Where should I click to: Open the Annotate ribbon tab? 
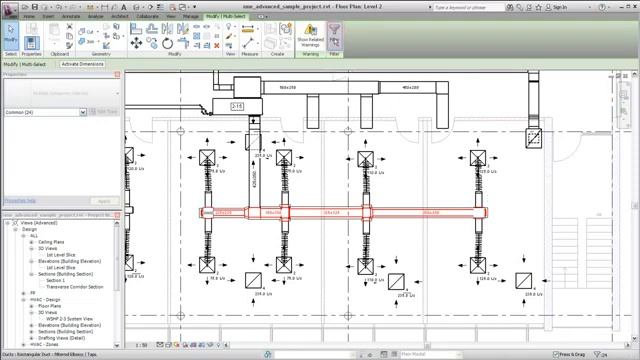coord(71,16)
